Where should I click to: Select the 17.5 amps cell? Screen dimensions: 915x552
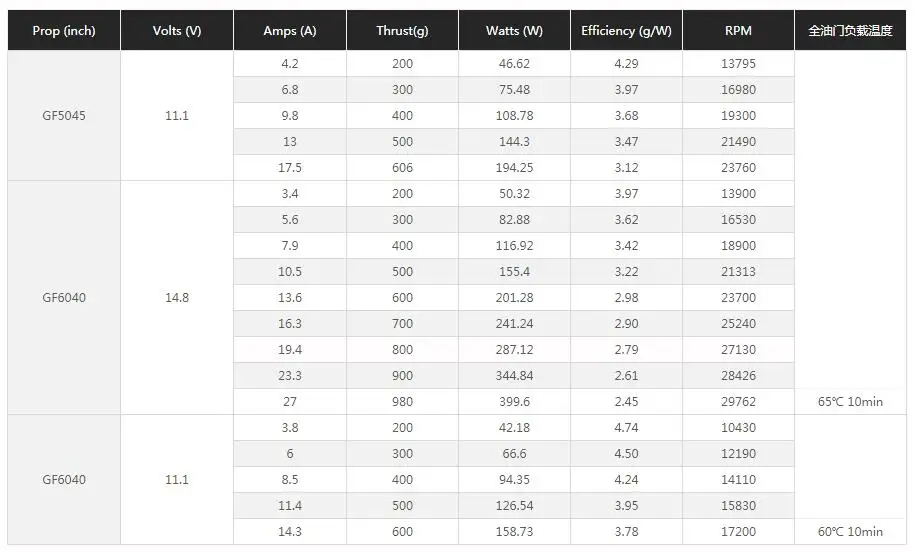(290, 167)
